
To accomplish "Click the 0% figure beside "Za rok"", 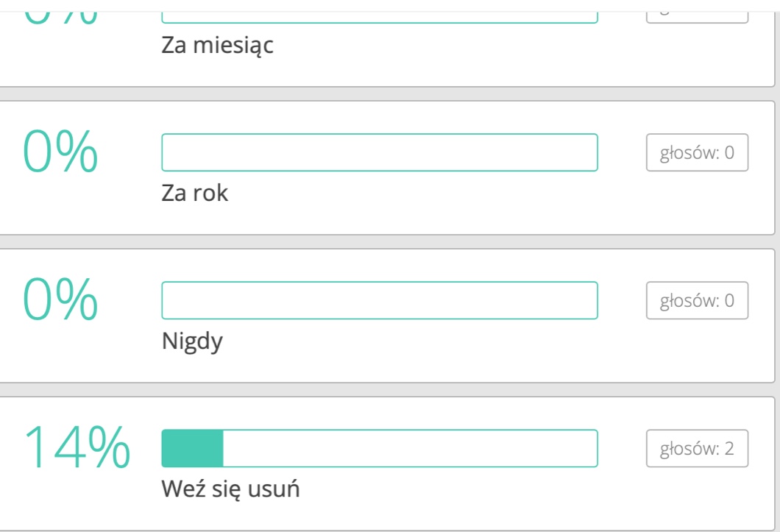I will click(x=60, y=152).
